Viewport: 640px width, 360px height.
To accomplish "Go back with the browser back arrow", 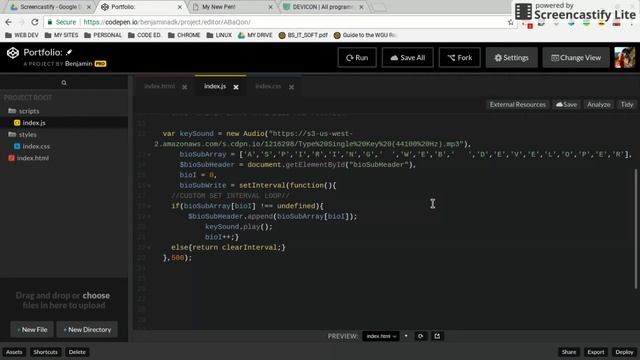I will coord(9,22).
